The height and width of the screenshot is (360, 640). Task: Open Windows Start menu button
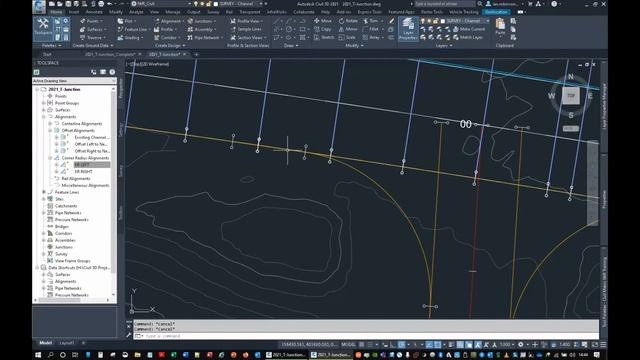(38, 355)
